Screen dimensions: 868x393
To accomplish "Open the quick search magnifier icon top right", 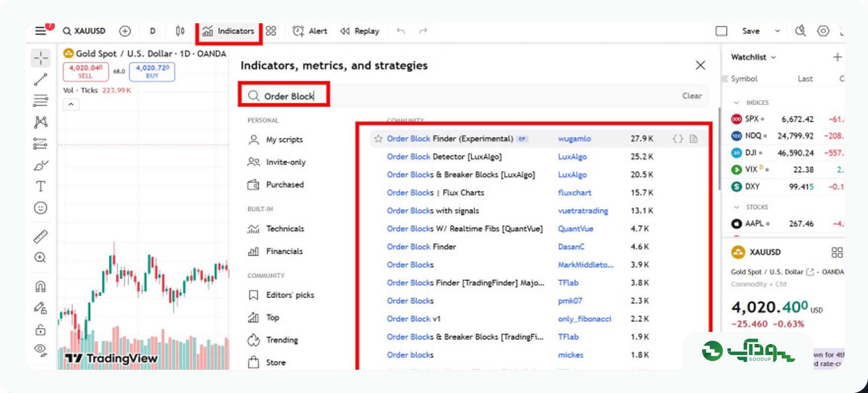I will click(800, 31).
